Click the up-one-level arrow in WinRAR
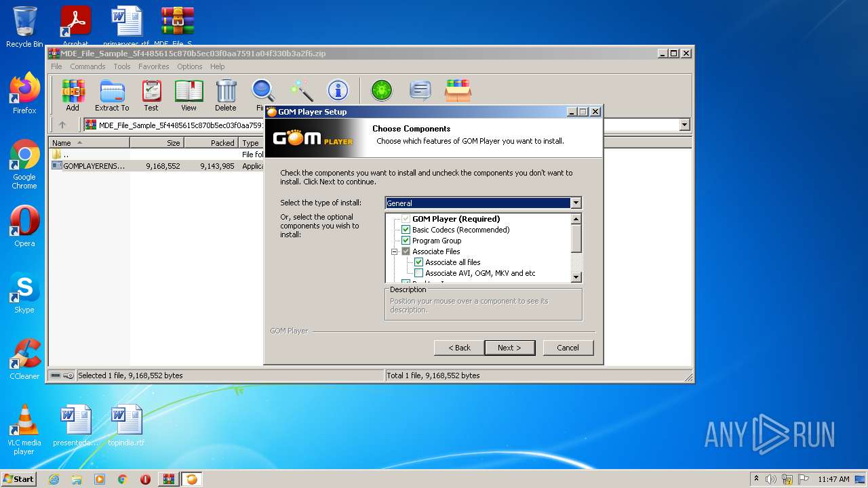The image size is (868, 488). 62,125
